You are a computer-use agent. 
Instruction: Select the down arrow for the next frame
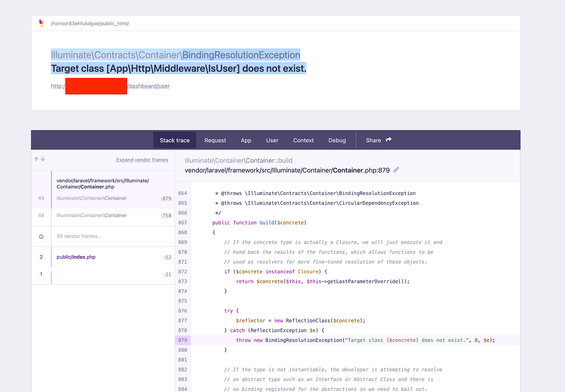pyautogui.click(x=43, y=159)
